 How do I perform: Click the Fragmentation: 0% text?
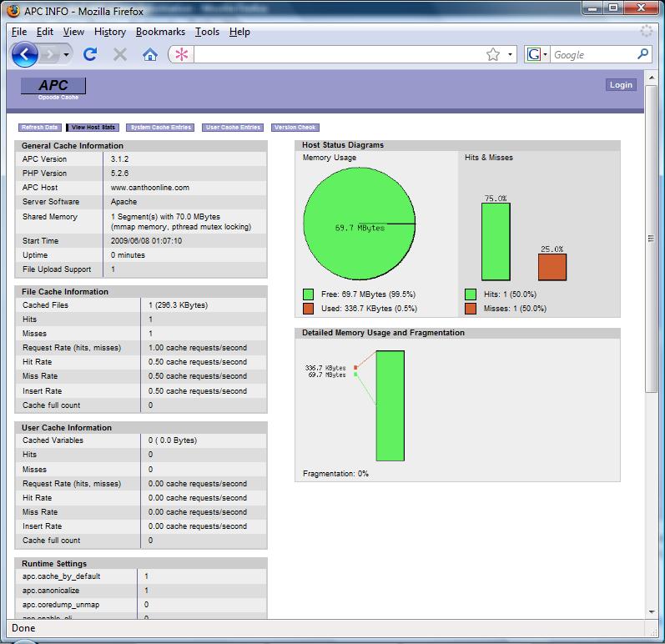tap(335, 474)
